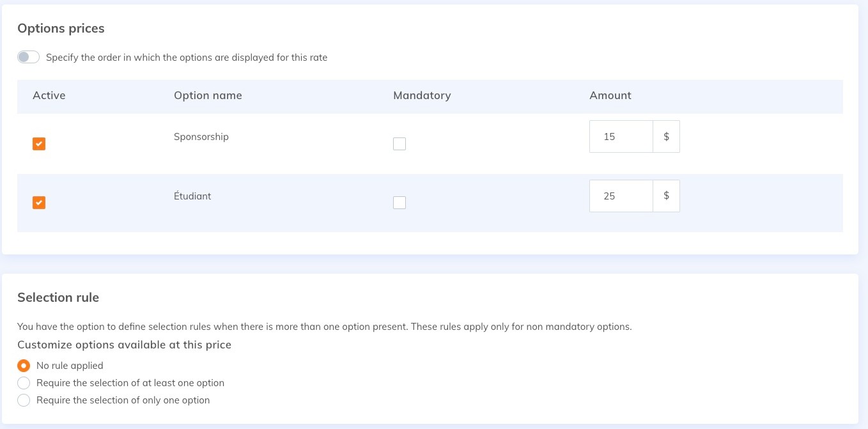Click the dollar sign beside Sponsorship amount

(666, 137)
